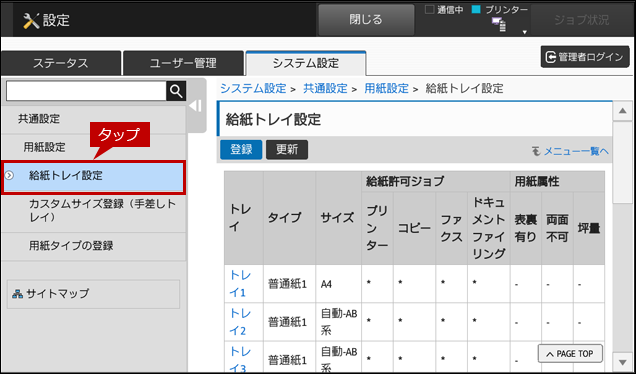Select the システム設定 tab
The image size is (636, 374).
click(x=306, y=63)
